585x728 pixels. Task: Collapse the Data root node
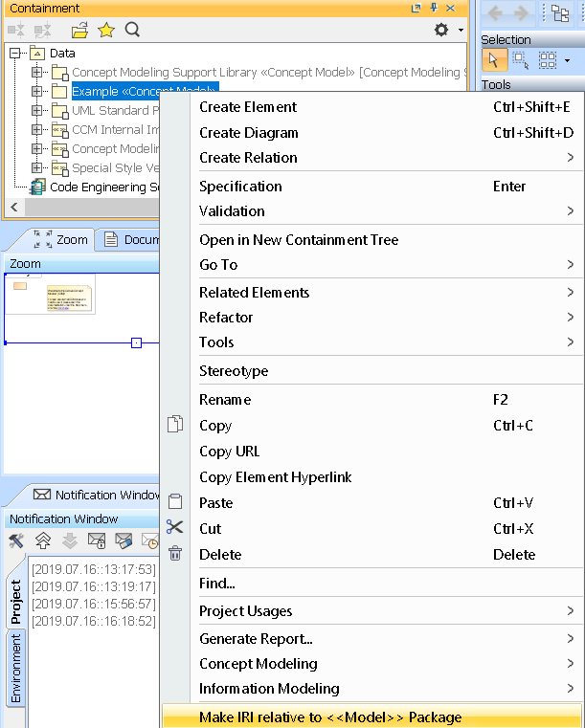[15, 53]
